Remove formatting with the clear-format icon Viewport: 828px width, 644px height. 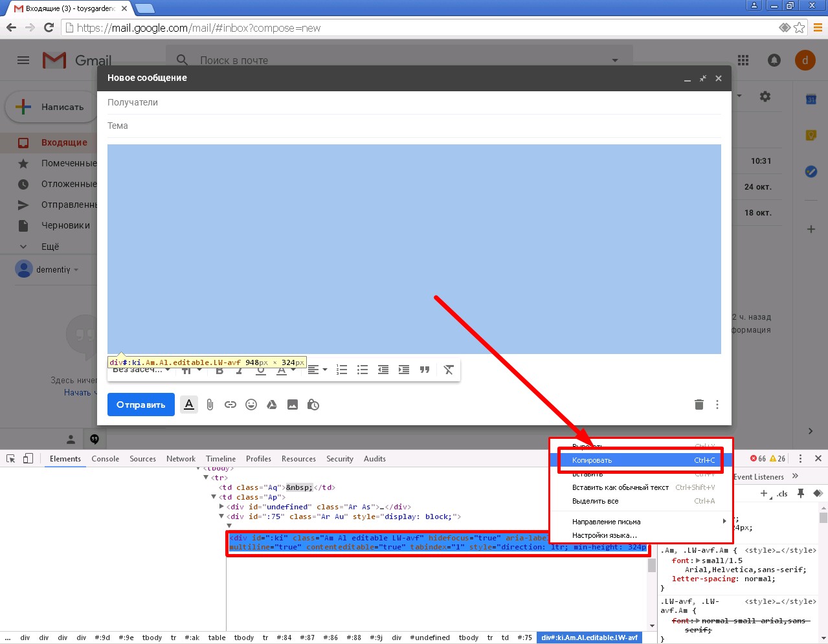click(449, 370)
